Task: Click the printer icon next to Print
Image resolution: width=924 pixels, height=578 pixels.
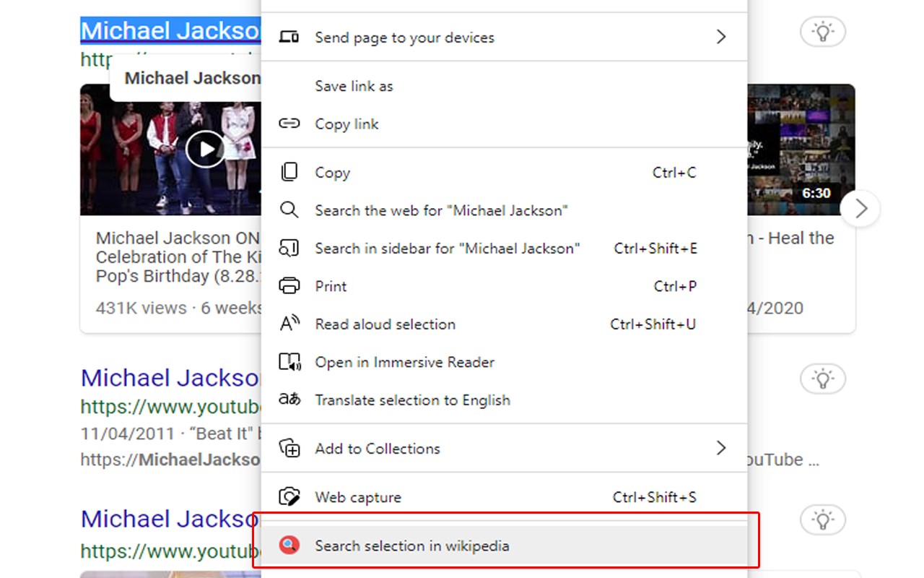Action: click(289, 286)
